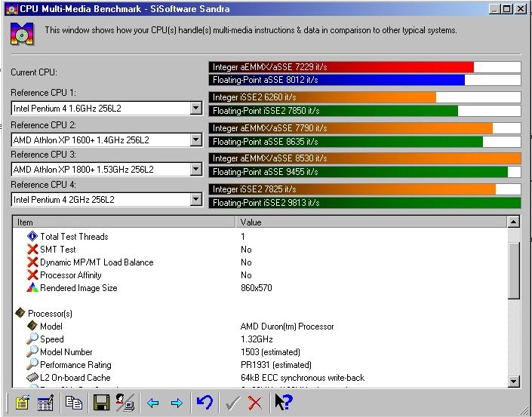Click the list scrollbar down arrow
Screen dimensions: 532x417
[x=514, y=382]
